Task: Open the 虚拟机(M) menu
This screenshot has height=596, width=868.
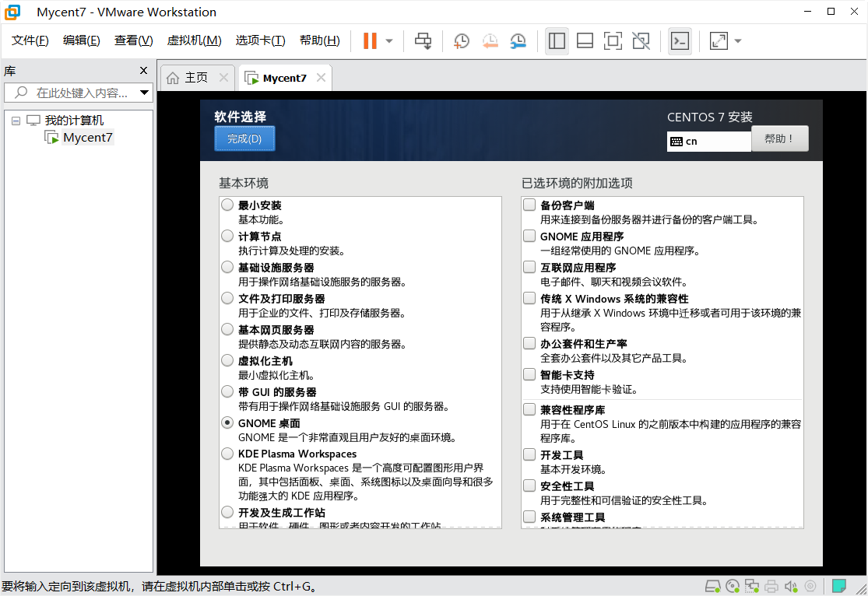Action: (x=195, y=40)
